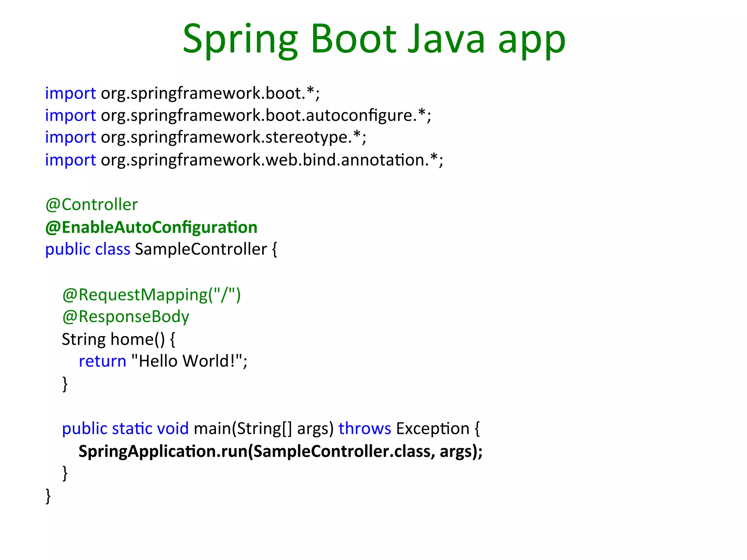Click the 'import org.springframework.boot.*;' line

click(182, 94)
